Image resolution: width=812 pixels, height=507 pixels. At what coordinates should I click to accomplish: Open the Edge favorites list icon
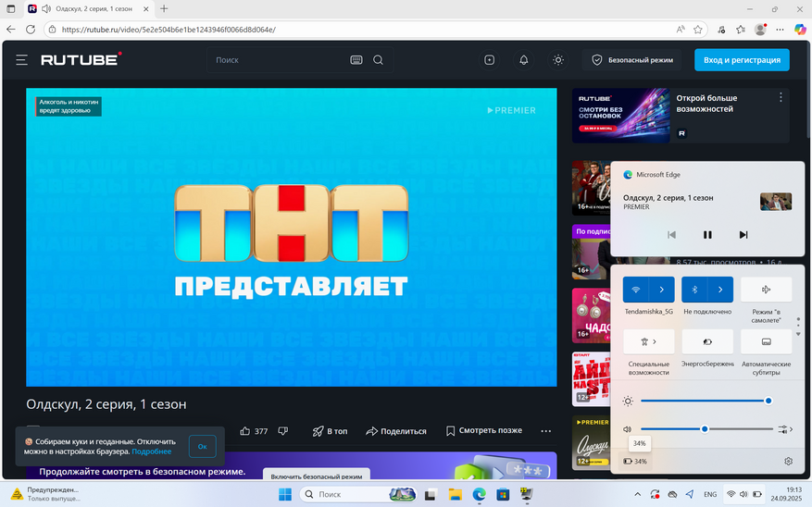741,30
